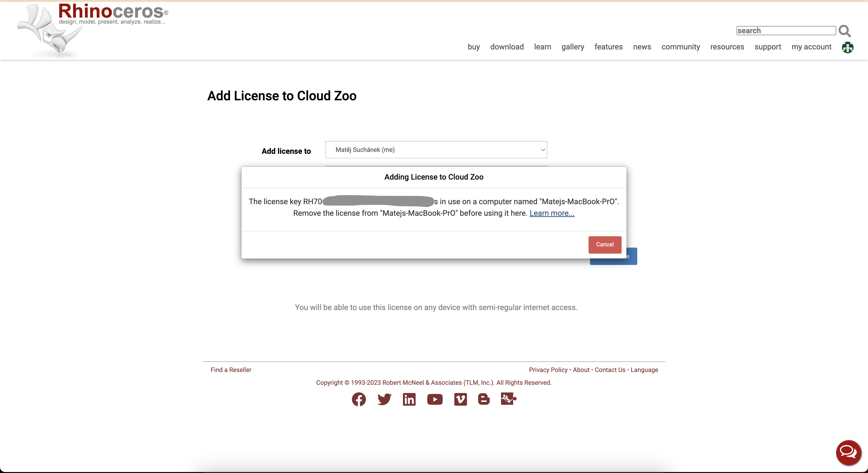Open the Privacy Policy link
The image size is (868, 473).
[x=548, y=370]
